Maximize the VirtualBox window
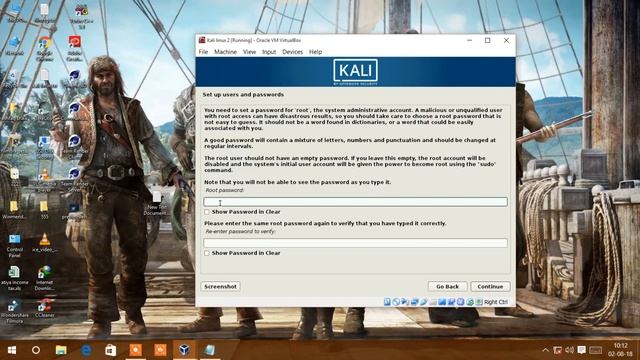This screenshot has width=640, height=360. (x=487, y=40)
